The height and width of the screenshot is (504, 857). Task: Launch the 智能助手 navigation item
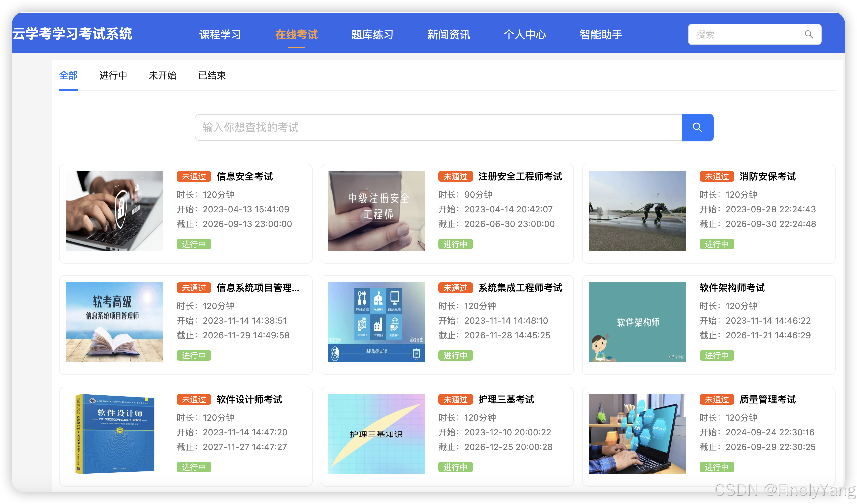(x=601, y=34)
